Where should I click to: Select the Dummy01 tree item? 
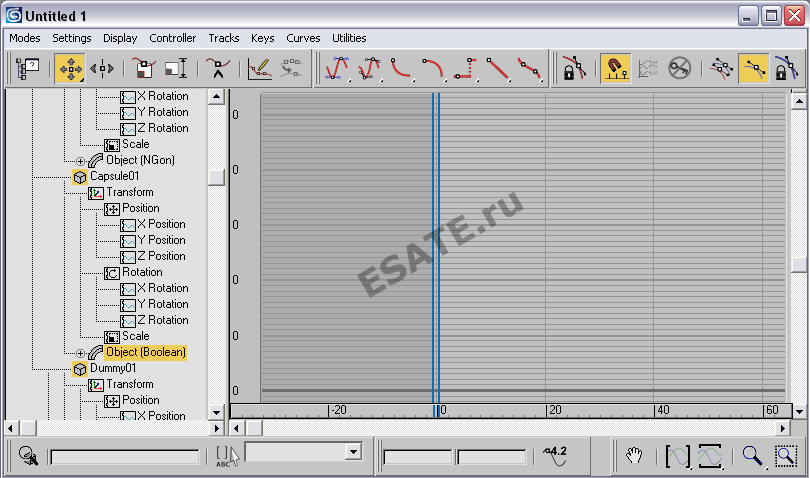[x=113, y=368]
